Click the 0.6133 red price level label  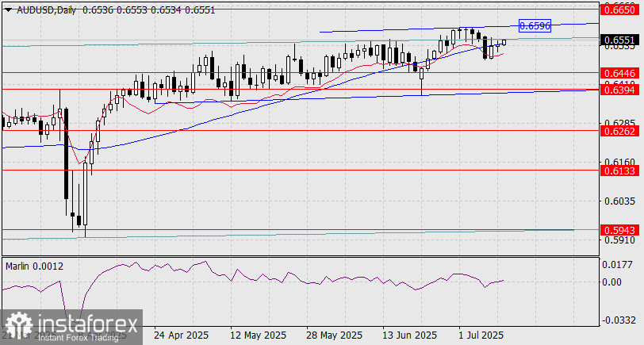620,171
